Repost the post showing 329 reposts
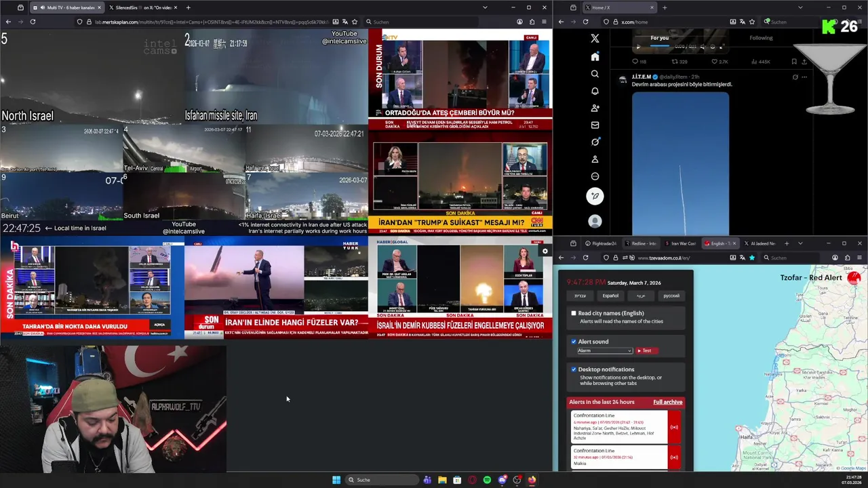868x488 pixels. point(678,62)
